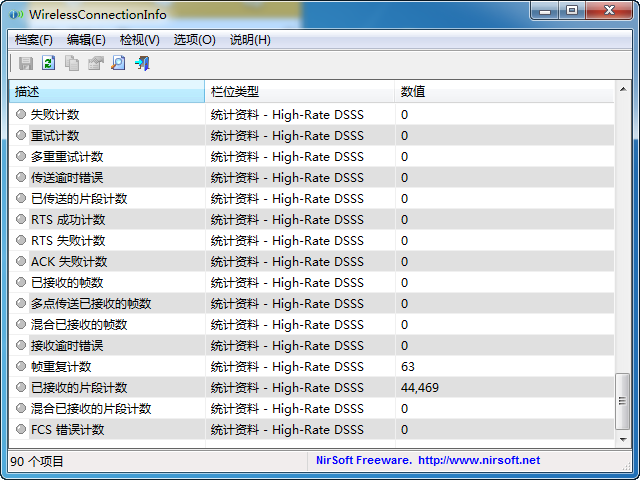Click the gray icon beside 重试计数
Screen dimensions: 640x480
21,135
